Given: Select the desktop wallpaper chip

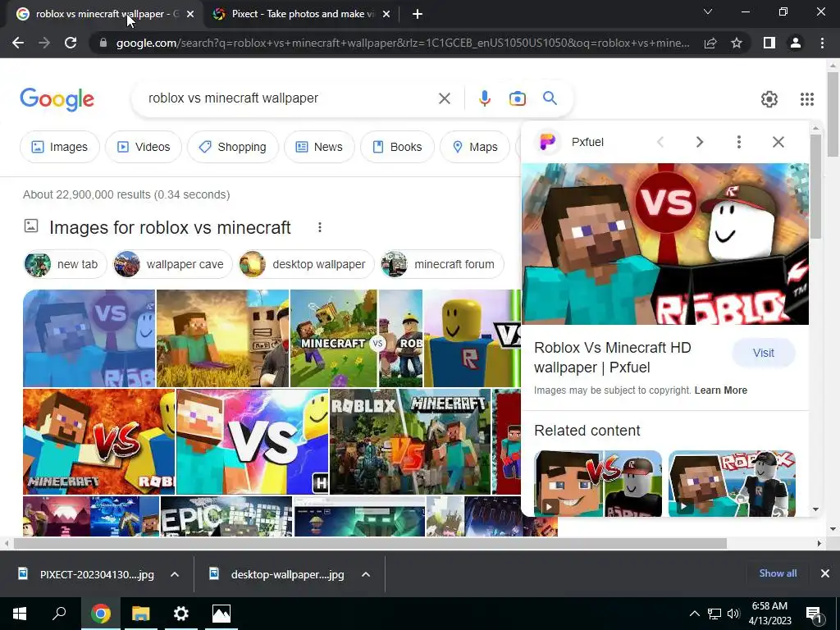Looking at the screenshot, I should (x=306, y=264).
